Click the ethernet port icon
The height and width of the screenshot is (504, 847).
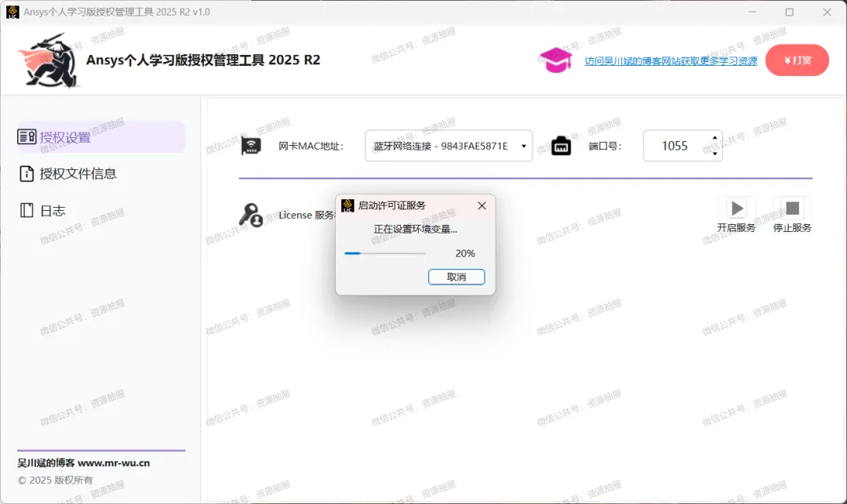coord(561,146)
